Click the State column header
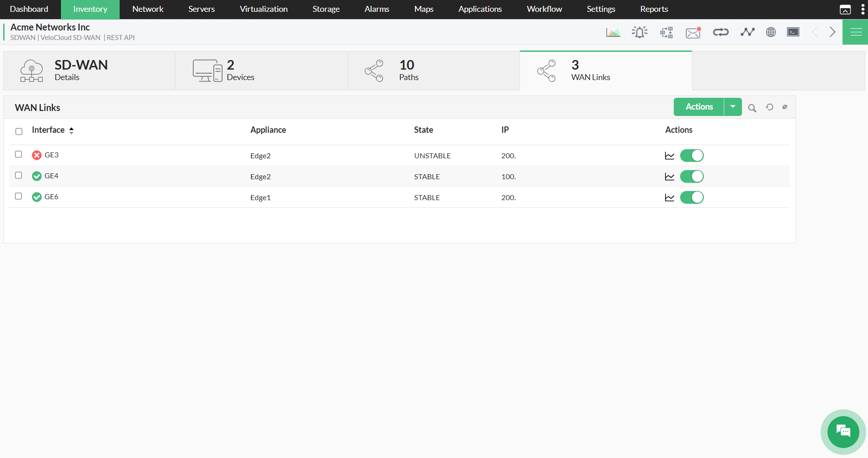 pyautogui.click(x=424, y=130)
